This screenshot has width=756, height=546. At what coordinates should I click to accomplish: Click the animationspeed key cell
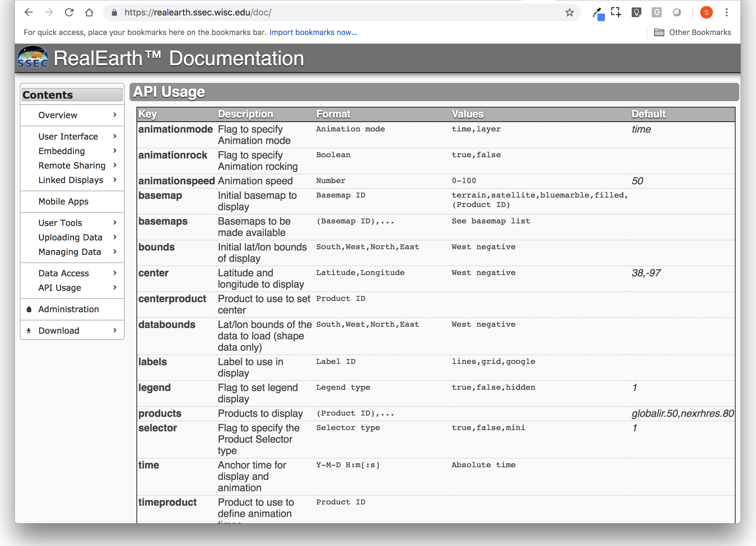177,181
